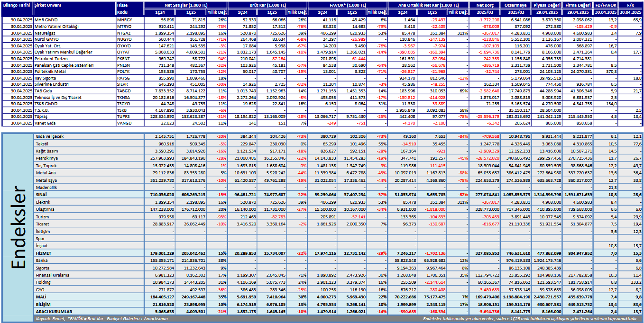Viewport: 644px width, 323px height.
Task: Click the "F/K" column header
Action: point(631,5)
